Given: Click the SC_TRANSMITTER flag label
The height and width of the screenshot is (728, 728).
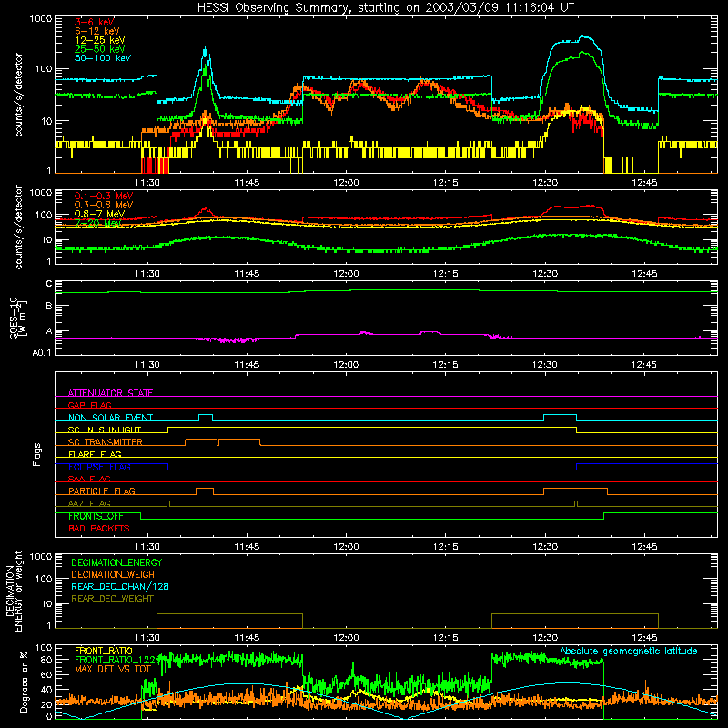Looking at the screenshot, I should click(x=106, y=442).
